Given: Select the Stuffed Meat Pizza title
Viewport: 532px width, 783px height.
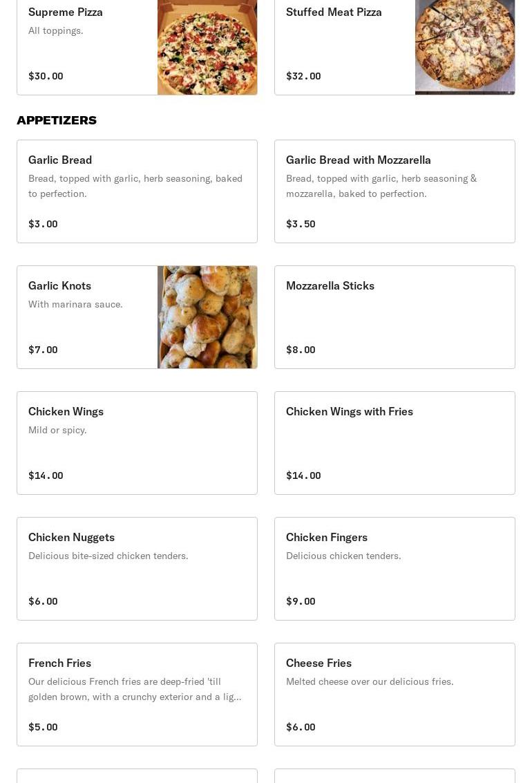Looking at the screenshot, I should point(334,12).
